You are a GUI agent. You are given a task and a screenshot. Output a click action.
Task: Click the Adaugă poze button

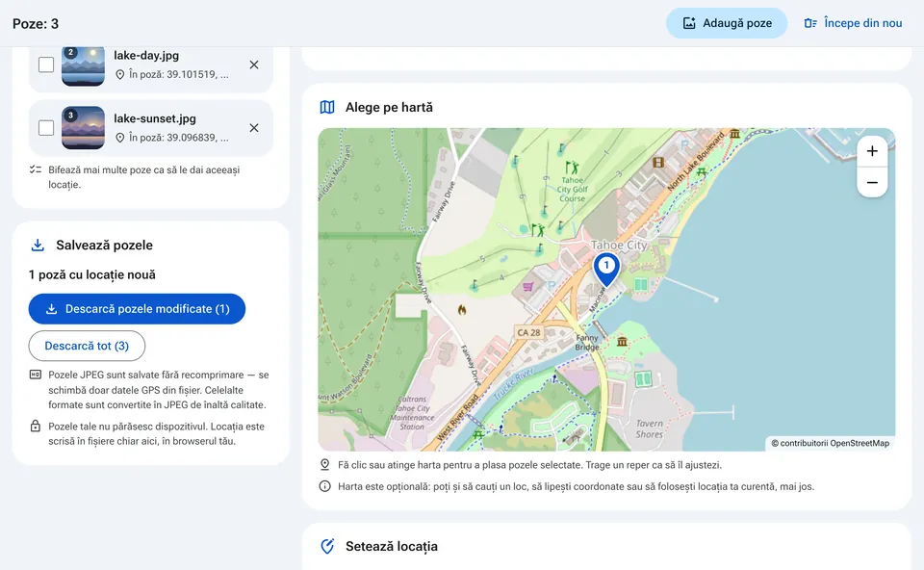coord(727,23)
